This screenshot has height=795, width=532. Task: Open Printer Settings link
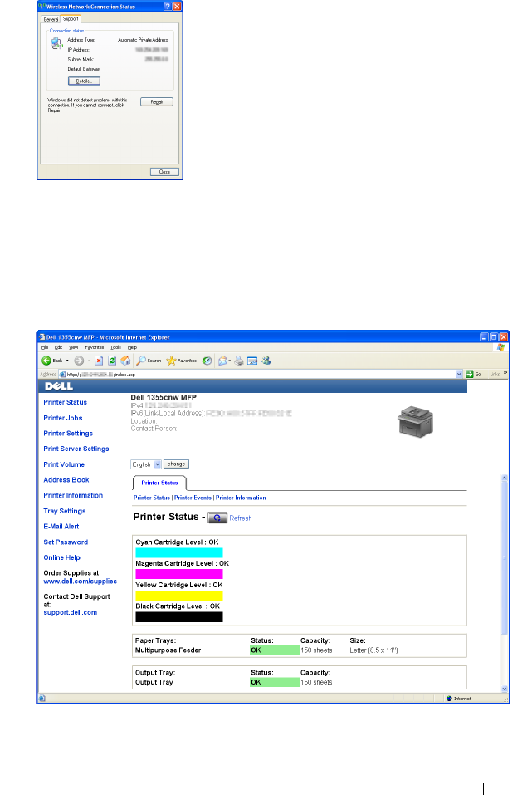(x=68, y=434)
